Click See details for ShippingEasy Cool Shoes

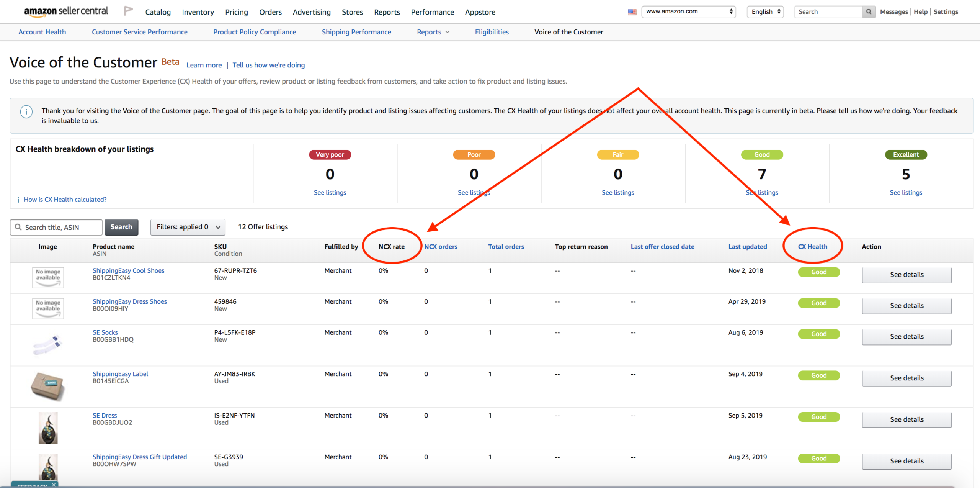tap(906, 275)
